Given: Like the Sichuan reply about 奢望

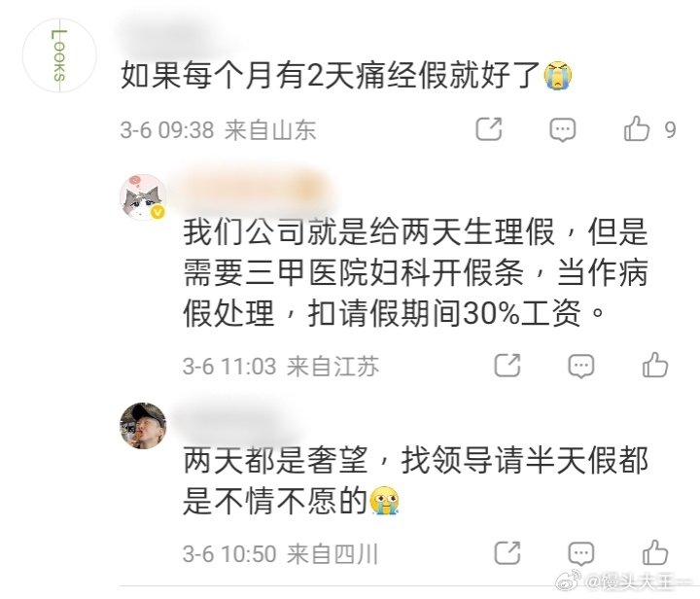Looking at the screenshot, I should [x=655, y=552].
